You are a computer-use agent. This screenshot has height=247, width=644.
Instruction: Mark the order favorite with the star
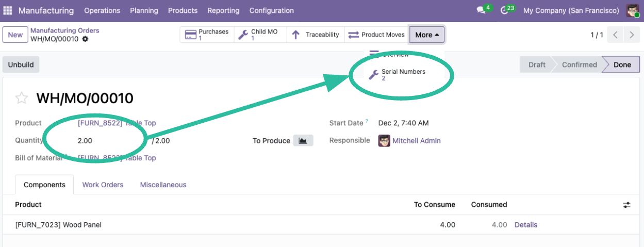(21, 98)
